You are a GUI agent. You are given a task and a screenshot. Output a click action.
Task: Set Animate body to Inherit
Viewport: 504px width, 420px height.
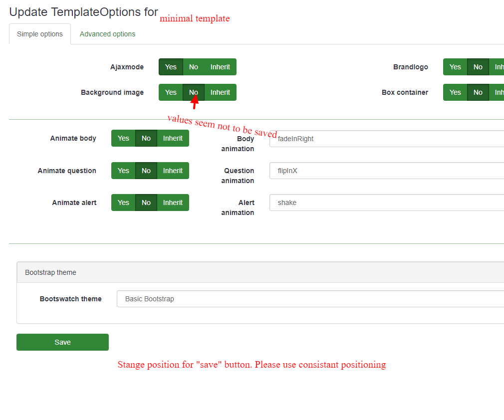click(173, 138)
